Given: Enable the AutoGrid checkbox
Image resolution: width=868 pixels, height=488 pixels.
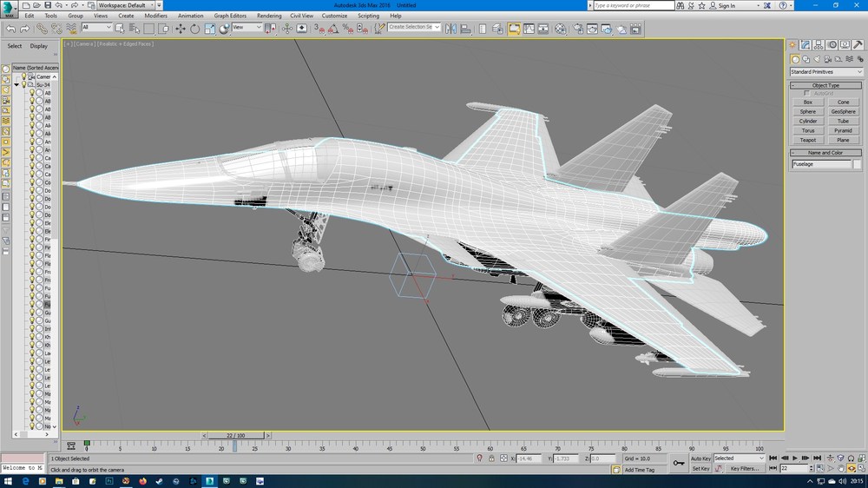Looking at the screenshot, I should [806, 93].
